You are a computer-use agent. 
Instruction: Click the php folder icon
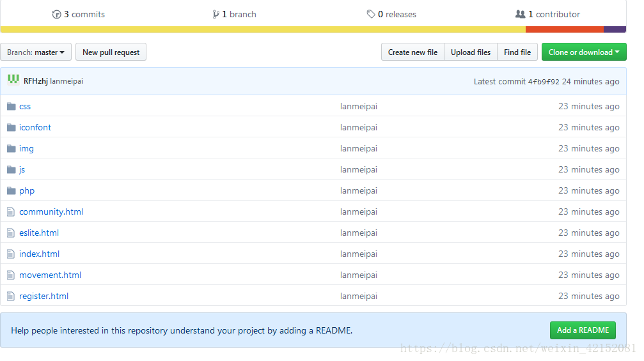coord(11,191)
